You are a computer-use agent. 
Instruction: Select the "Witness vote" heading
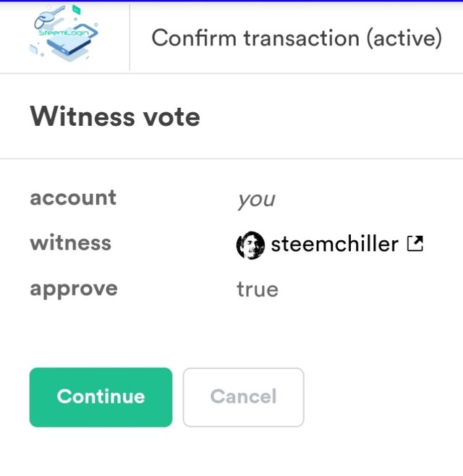115,116
